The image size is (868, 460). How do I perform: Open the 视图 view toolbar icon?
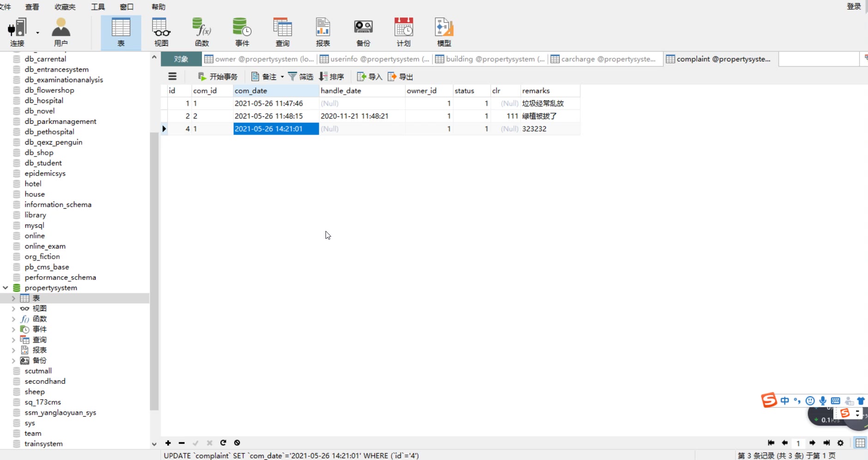pyautogui.click(x=161, y=32)
